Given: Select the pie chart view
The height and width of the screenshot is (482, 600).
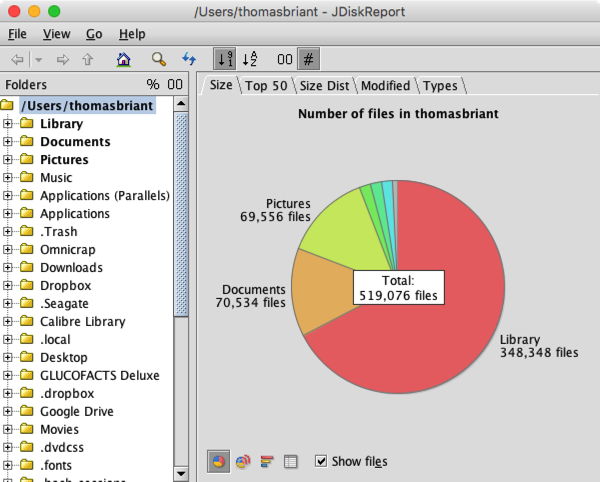Looking at the screenshot, I should (218, 461).
